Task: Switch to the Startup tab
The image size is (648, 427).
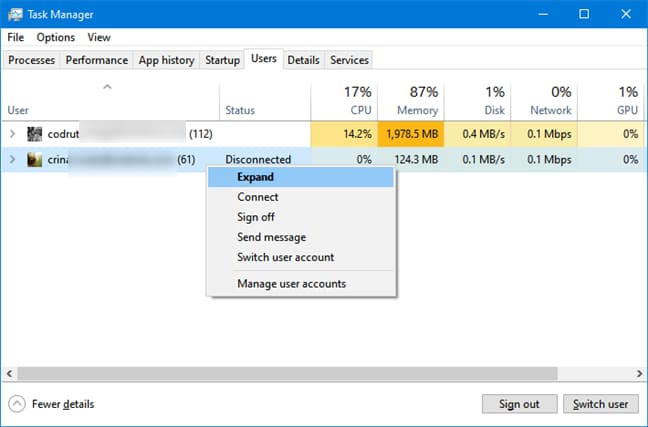Action: 222,60
